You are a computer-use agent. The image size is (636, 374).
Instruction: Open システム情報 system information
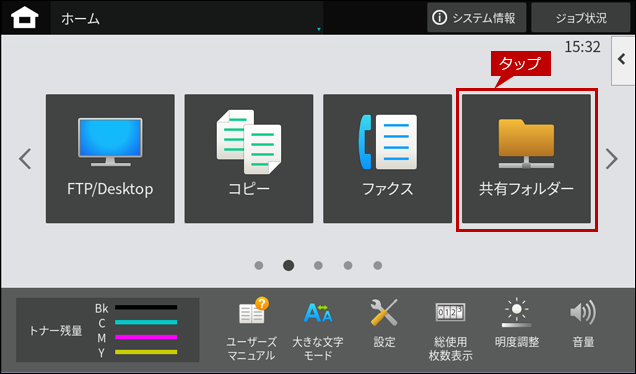coord(476,18)
